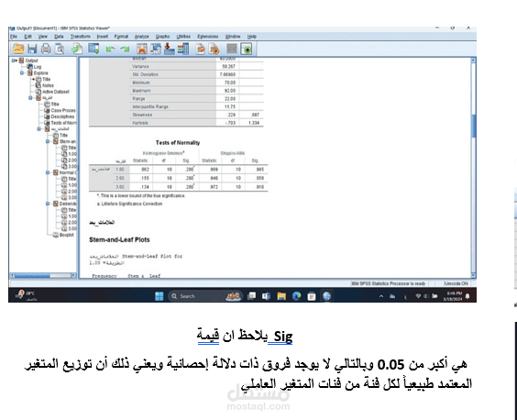Screen dimensions: 517x420
Task: Open the Help menu
Action: 251,37
